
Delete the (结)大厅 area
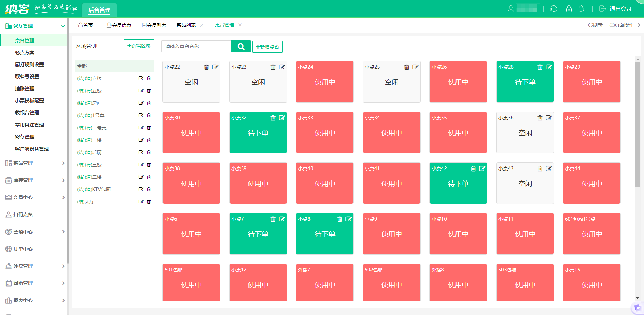pyautogui.click(x=149, y=202)
